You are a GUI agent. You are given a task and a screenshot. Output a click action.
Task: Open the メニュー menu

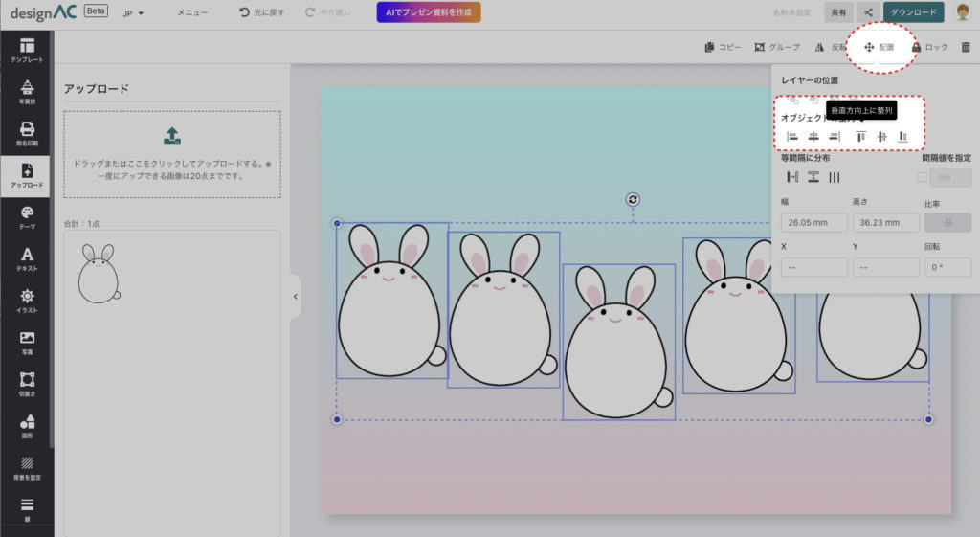point(192,13)
